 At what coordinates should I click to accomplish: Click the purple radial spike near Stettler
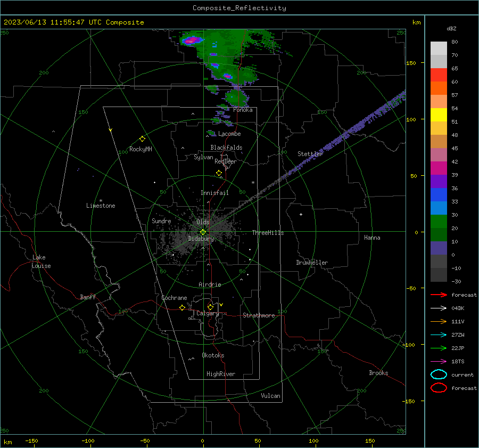[x=345, y=135]
